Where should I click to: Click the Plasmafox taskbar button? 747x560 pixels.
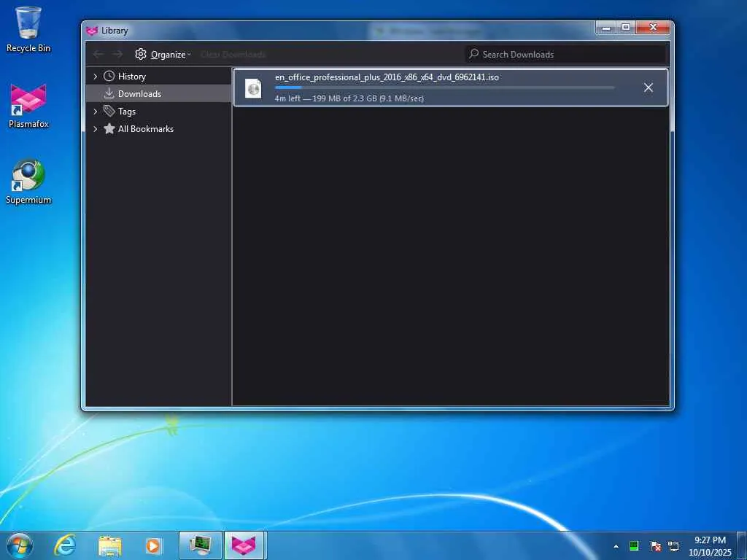[244, 545]
